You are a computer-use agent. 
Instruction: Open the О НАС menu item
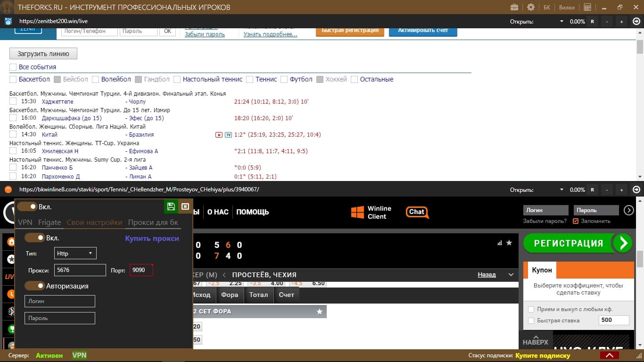click(218, 212)
